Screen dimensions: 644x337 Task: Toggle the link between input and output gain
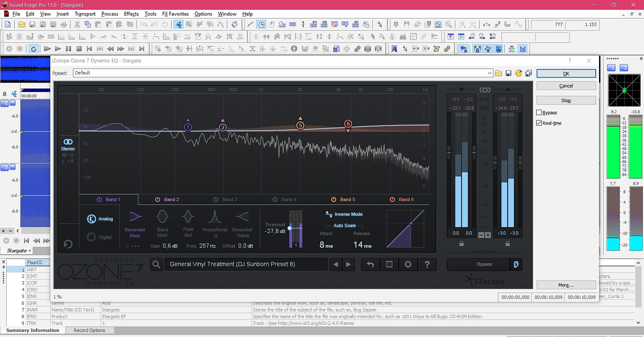click(485, 90)
